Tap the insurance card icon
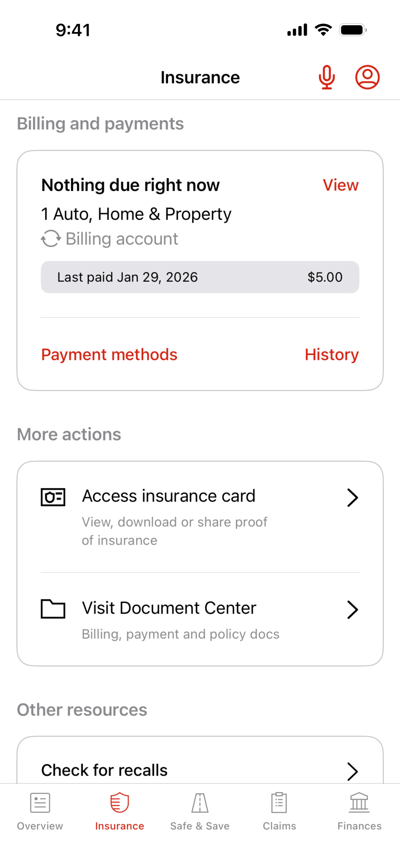 (x=53, y=497)
